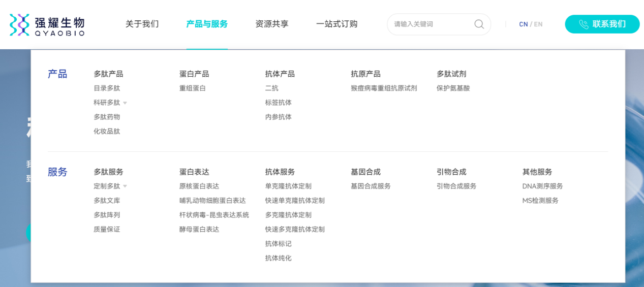Go to DNA测序服务 page
Image resolution: width=644 pixels, height=287 pixels.
click(542, 186)
